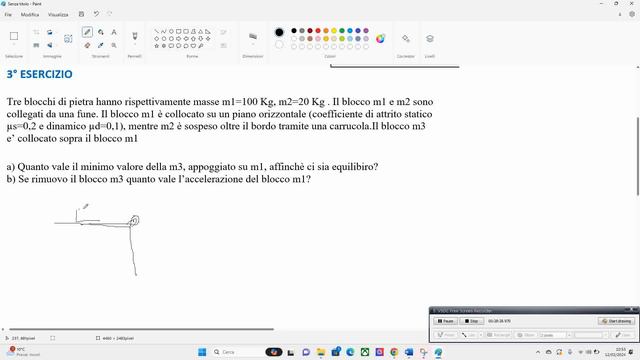The height and width of the screenshot is (360, 640).
Task: Choose the red color swatch
Action: pos(318,31)
